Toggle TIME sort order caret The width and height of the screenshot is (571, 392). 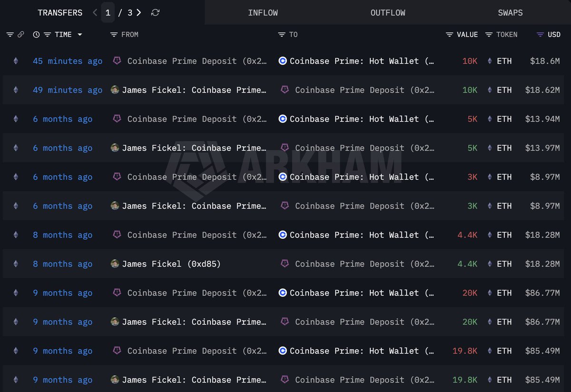[79, 34]
